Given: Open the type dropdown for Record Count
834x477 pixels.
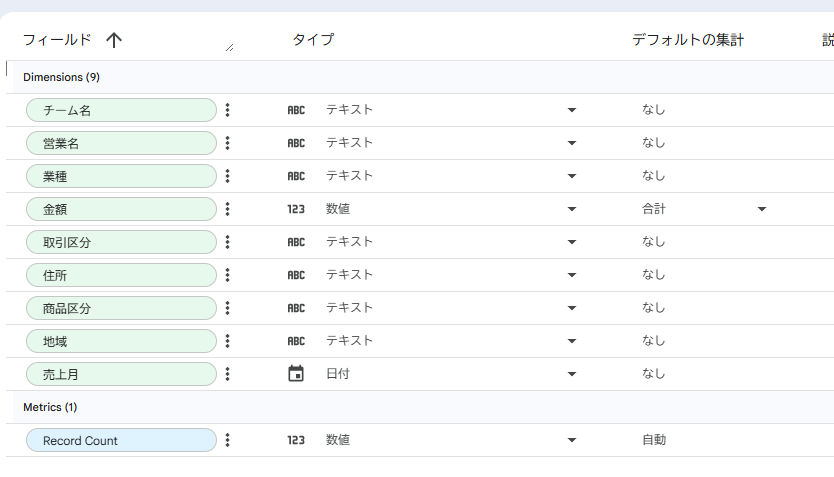Looking at the screenshot, I should pyautogui.click(x=572, y=440).
